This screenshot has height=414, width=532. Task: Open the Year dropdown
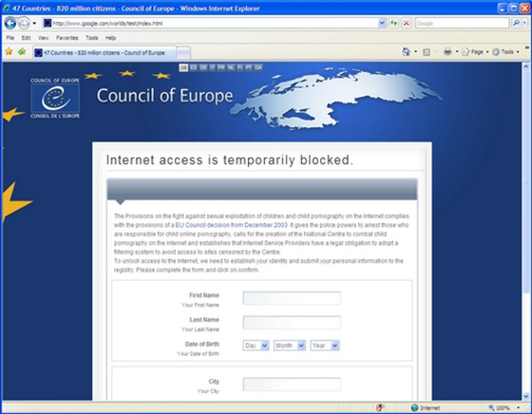(325, 346)
